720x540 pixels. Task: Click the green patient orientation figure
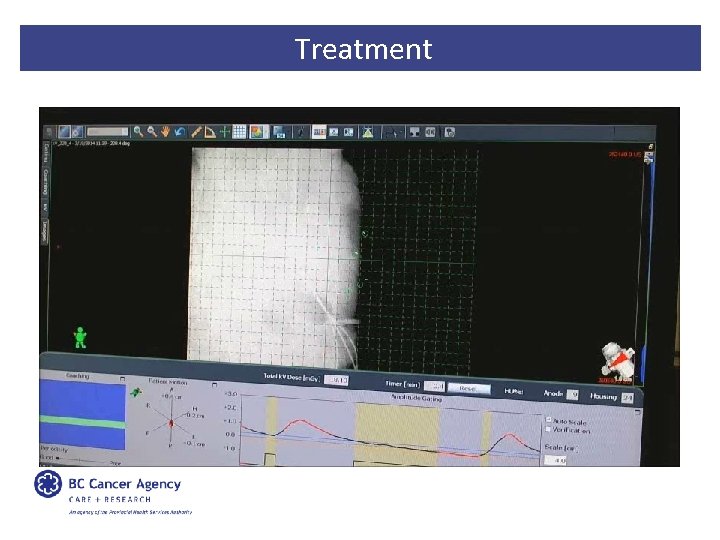pos(80,338)
